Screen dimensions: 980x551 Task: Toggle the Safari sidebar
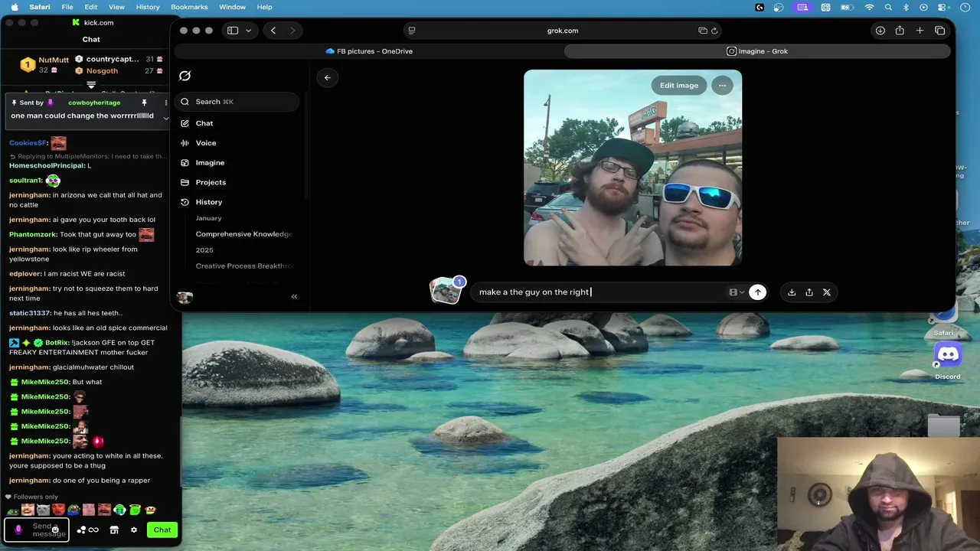[x=233, y=31]
